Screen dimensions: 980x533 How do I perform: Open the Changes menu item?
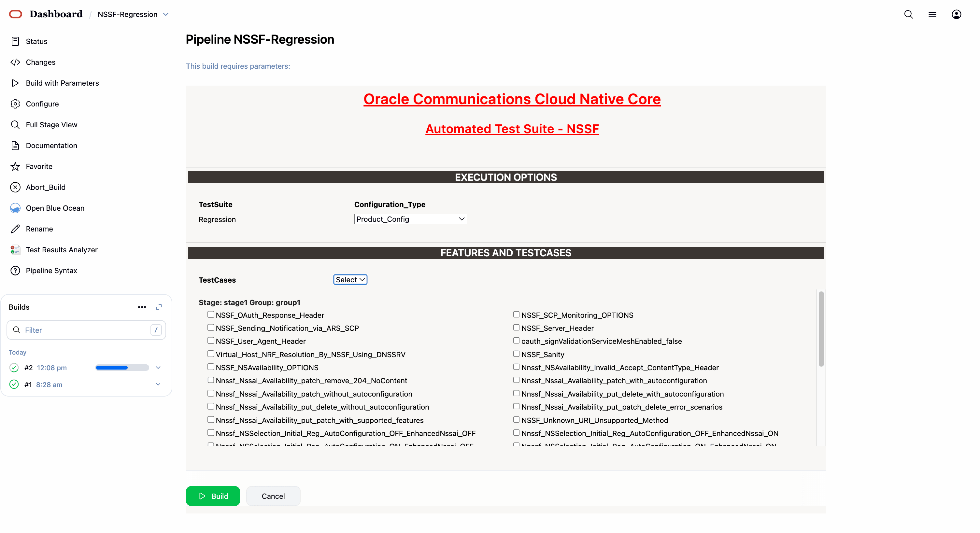pyautogui.click(x=41, y=62)
